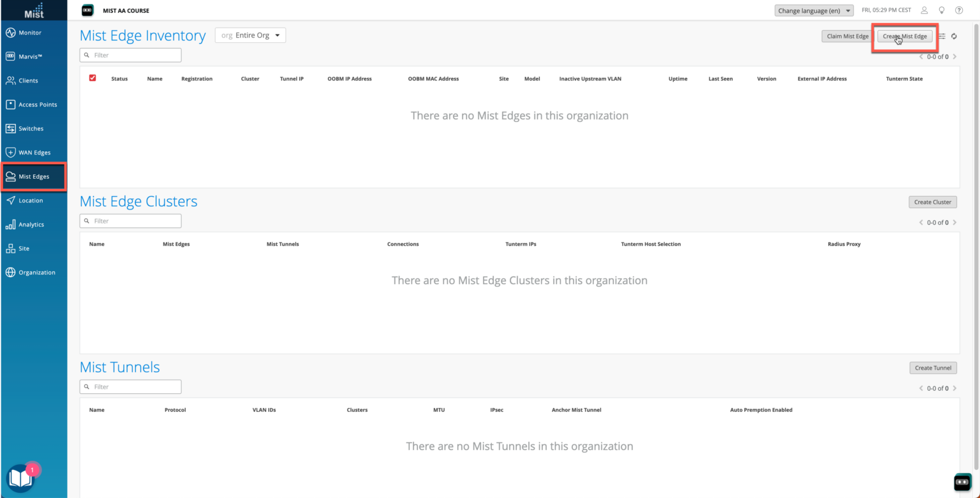Click the next-page chevron for Mist Tunnels
The image size is (980, 498).
[x=955, y=388]
